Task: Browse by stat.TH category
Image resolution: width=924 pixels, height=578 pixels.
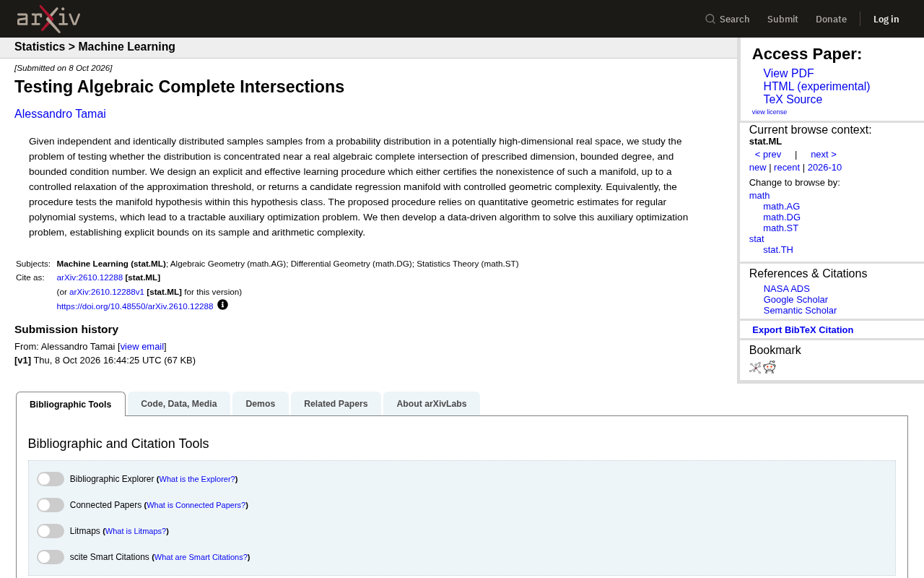Action: pyautogui.click(x=778, y=250)
